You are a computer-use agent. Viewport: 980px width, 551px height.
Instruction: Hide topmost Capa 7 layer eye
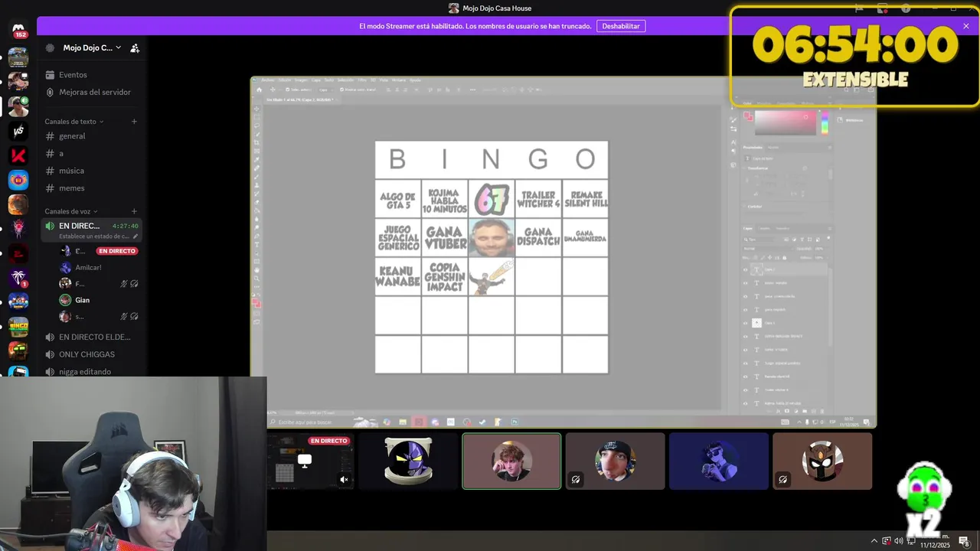point(746,269)
